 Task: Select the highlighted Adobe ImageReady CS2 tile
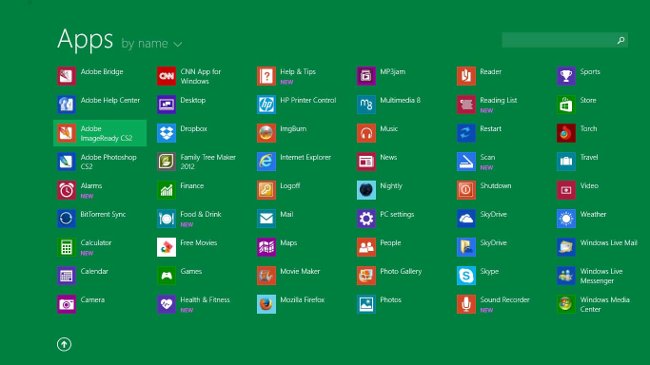(x=100, y=133)
